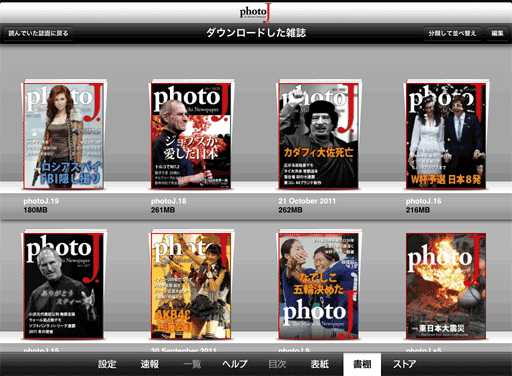This screenshot has width=512, height=376.
Task: Open the photoJ.19 Russian spy cover
Action: click(63, 135)
